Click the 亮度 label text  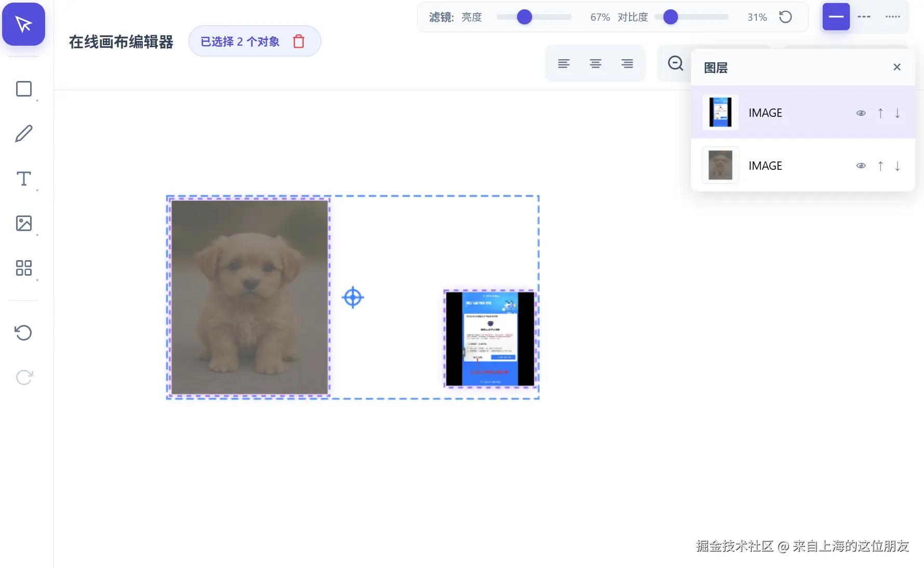(x=472, y=17)
